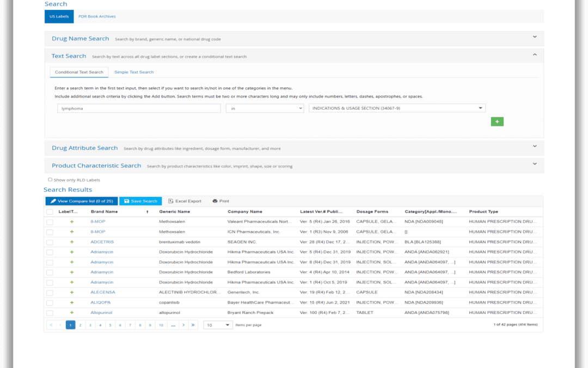Click the green plus icon in the ALECENSA row
The image size is (588, 368).
click(x=72, y=292)
